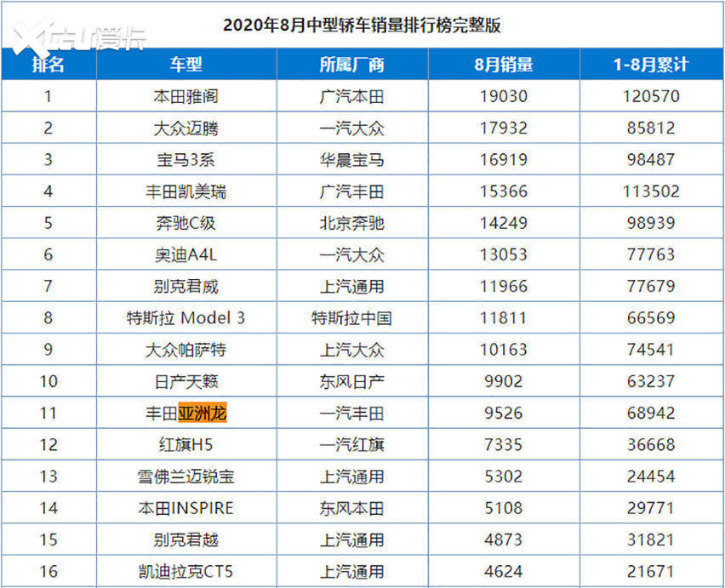Click August sales value 13053

504,254
